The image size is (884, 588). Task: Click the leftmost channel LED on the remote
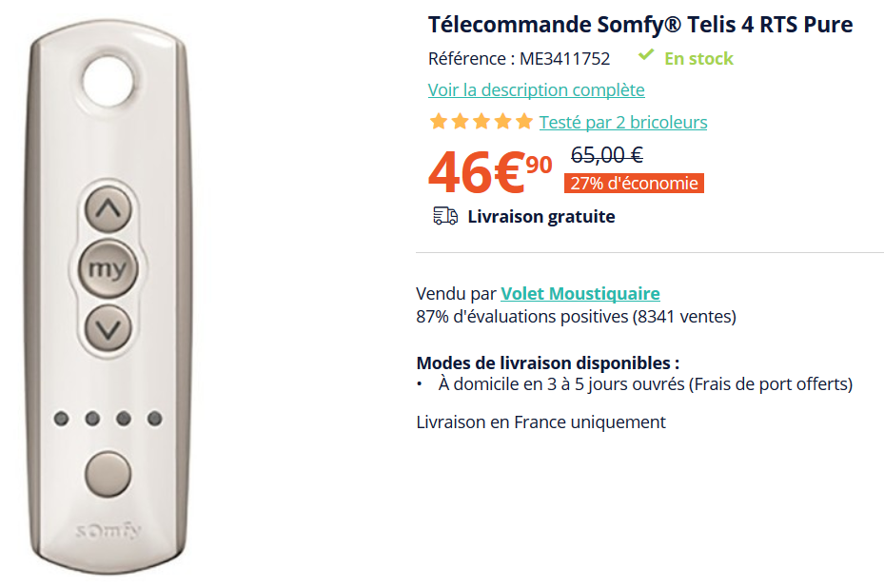point(62,419)
